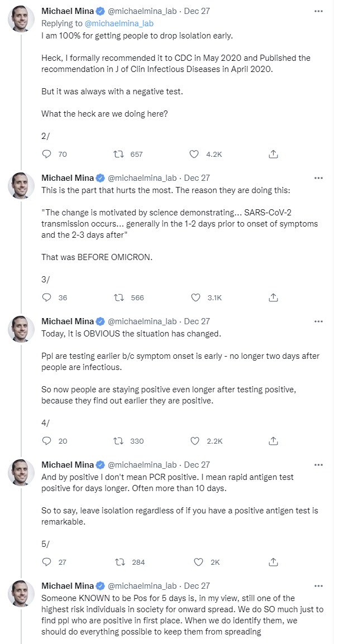The height and width of the screenshot is (644, 339).
Task: Retweet the tweet with 657 retweets
Action: tap(118, 154)
